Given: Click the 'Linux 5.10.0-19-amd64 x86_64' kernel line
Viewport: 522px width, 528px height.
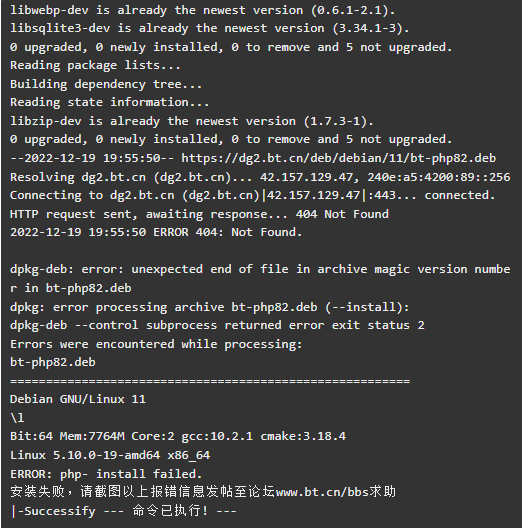Looking at the screenshot, I should (110, 455).
